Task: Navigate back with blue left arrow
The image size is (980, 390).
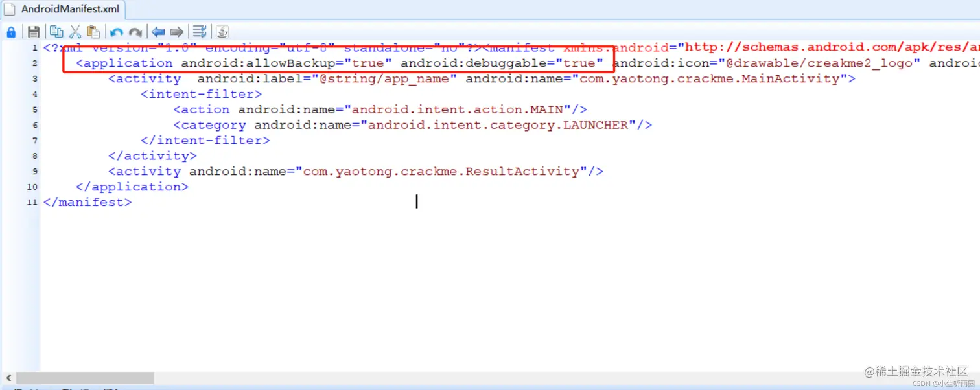Action: click(x=158, y=32)
